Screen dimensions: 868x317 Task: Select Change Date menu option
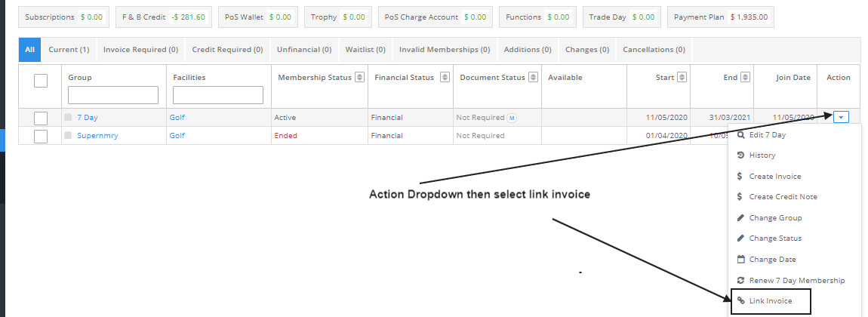coord(773,260)
